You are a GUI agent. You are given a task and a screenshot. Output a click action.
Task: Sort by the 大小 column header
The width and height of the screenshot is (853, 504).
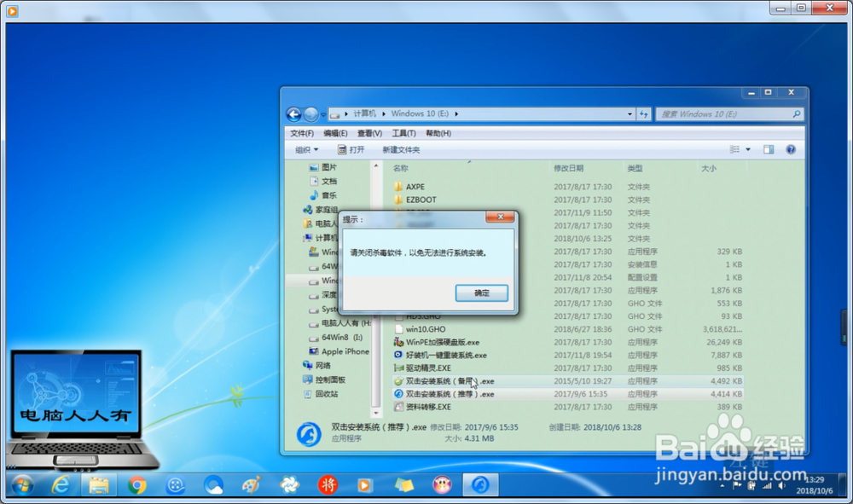[709, 169]
